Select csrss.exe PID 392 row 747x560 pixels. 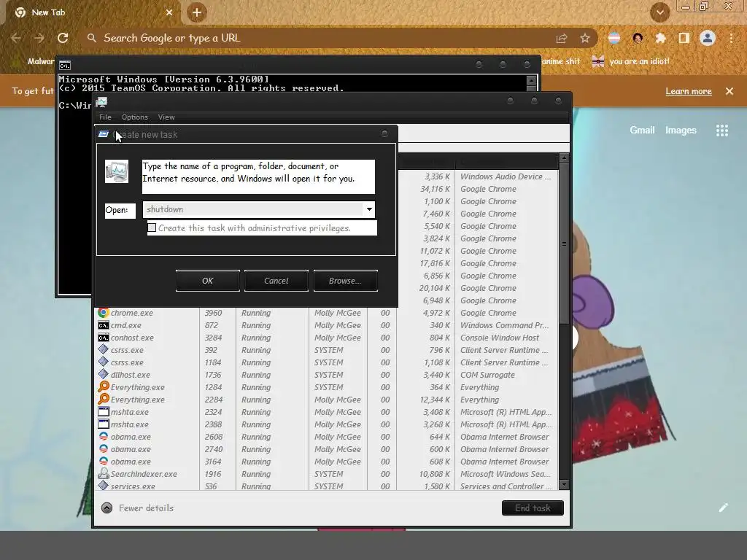pyautogui.click(x=326, y=350)
